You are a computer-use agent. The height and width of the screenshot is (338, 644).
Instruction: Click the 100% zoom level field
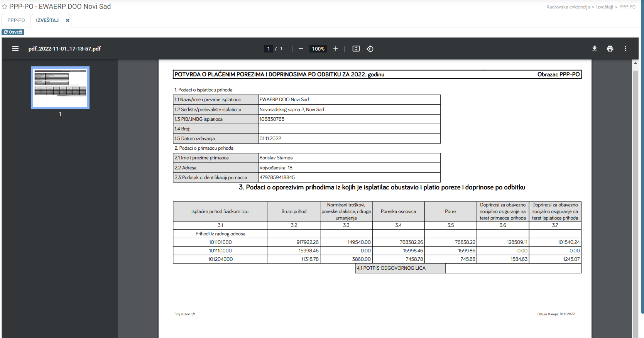(x=318, y=49)
